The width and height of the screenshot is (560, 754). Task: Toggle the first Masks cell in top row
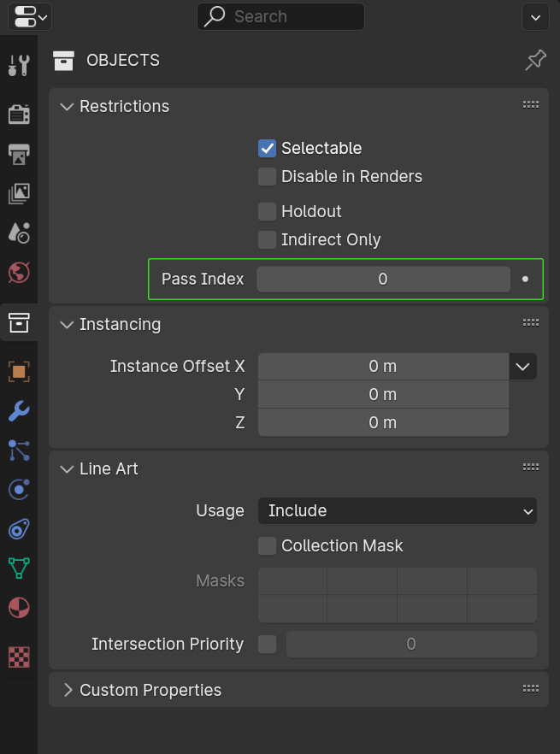(292, 581)
